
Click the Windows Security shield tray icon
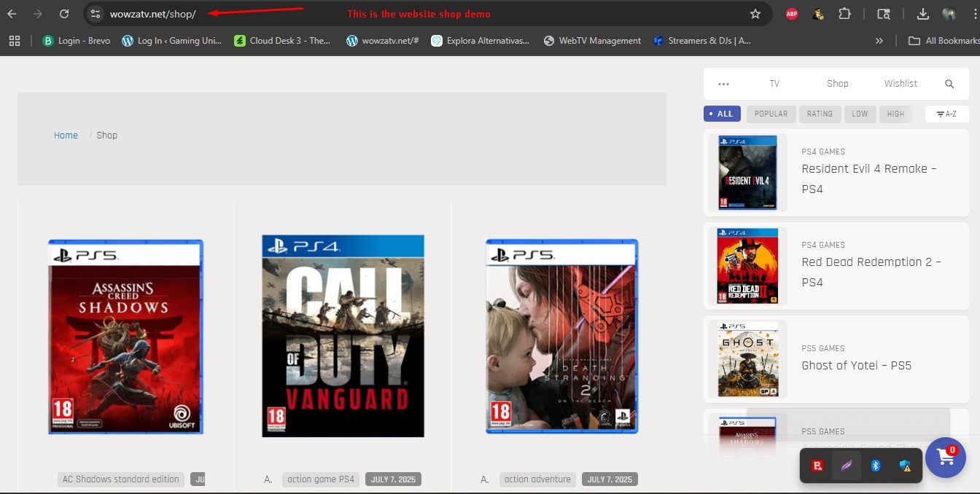tap(905, 466)
